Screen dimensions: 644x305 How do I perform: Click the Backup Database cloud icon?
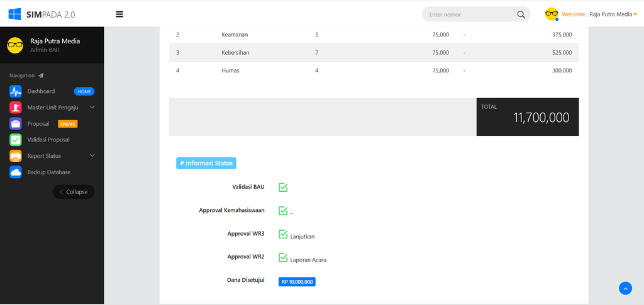[16, 172]
